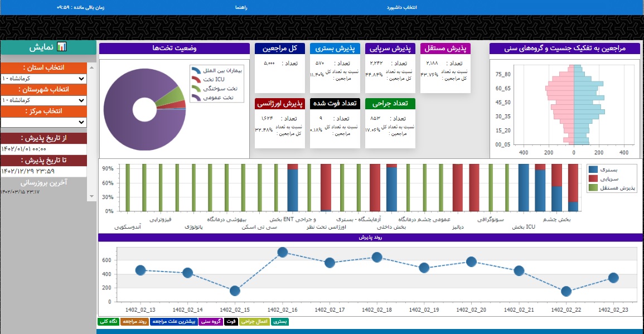Toggle the green پذیرش مستقل series legend marker
Image resolution: width=644 pixels, height=334 pixels.
(x=593, y=188)
